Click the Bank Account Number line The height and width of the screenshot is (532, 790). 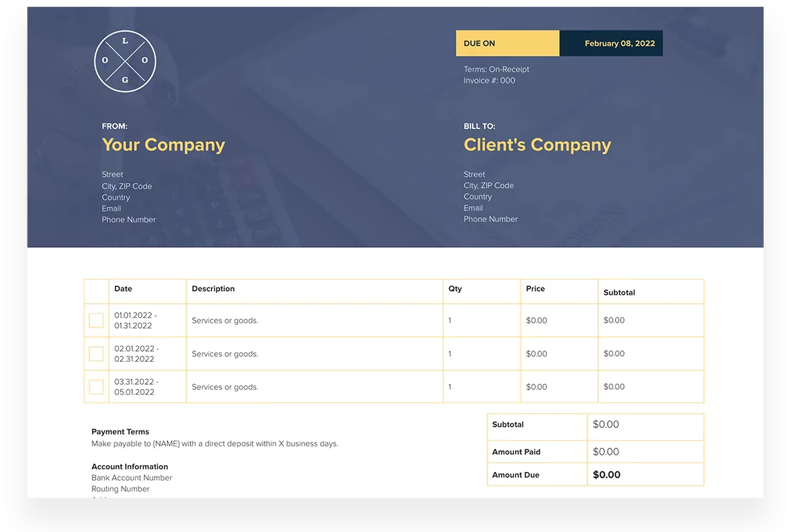[x=132, y=477]
